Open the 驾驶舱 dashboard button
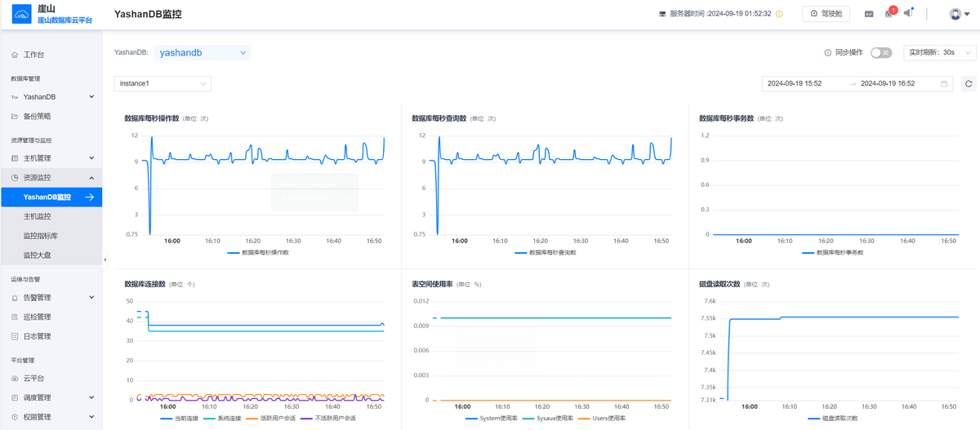This screenshot has height=430, width=980. 826,14
